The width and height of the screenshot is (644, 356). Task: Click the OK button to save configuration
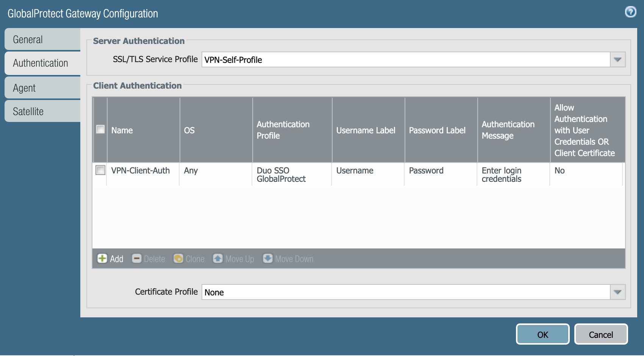542,334
